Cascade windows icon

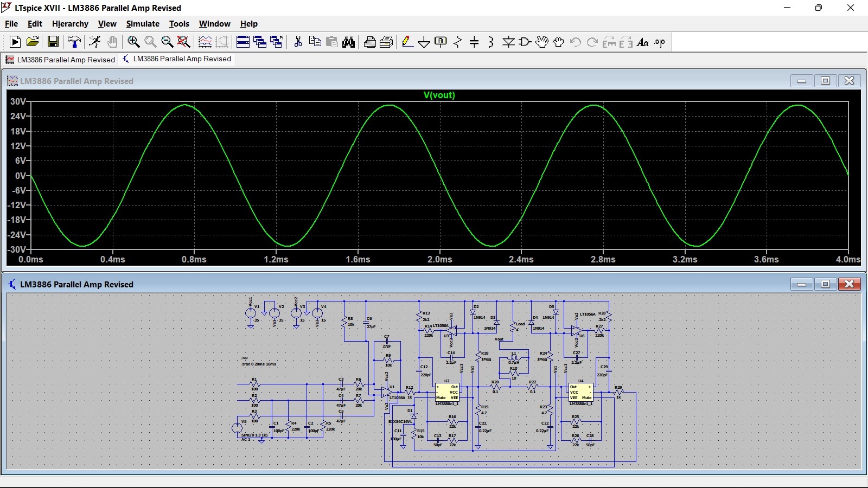[x=260, y=42]
